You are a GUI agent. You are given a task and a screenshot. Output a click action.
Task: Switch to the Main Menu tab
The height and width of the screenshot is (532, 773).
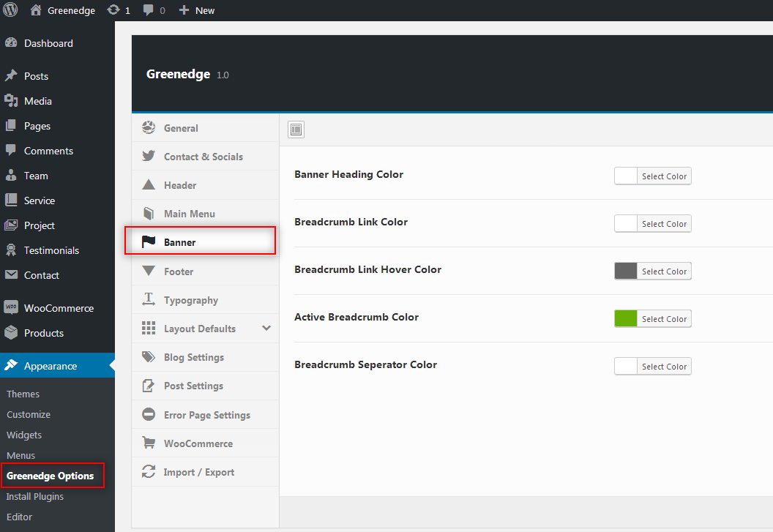[x=205, y=214]
